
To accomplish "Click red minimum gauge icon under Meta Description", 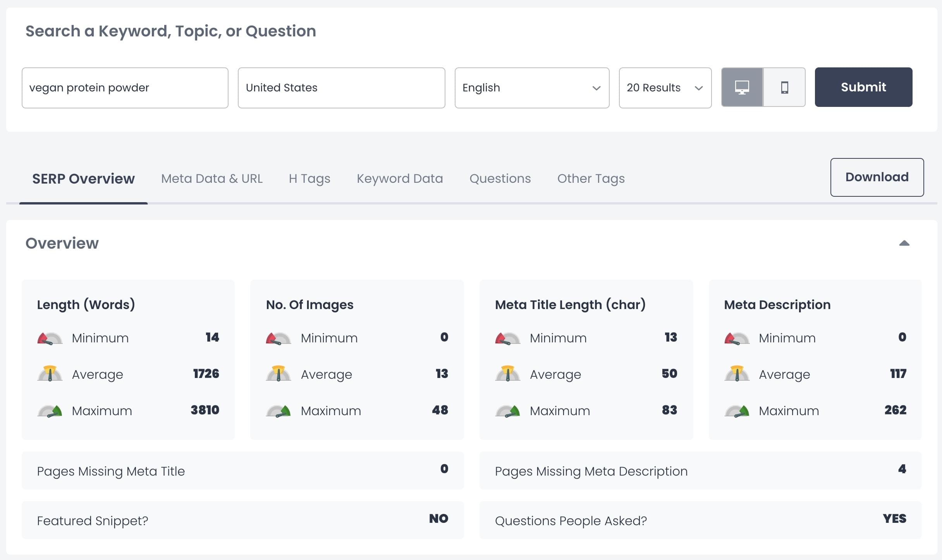I will coord(736,338).
